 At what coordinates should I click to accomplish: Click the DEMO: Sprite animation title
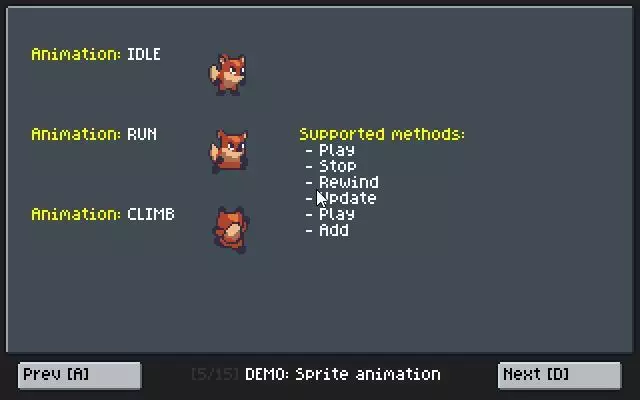coord(342,374)
